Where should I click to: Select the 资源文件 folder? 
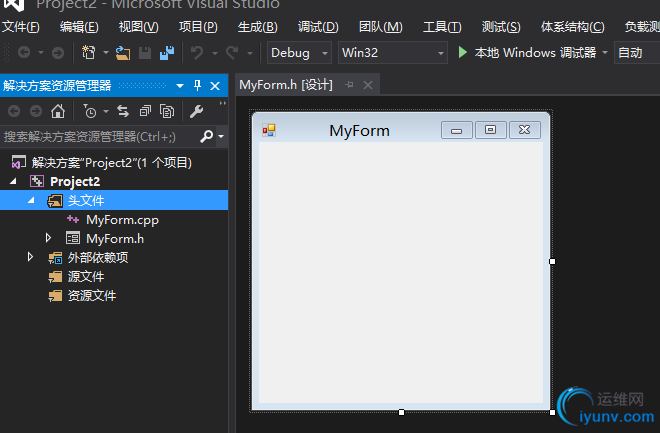pos(92,295)
